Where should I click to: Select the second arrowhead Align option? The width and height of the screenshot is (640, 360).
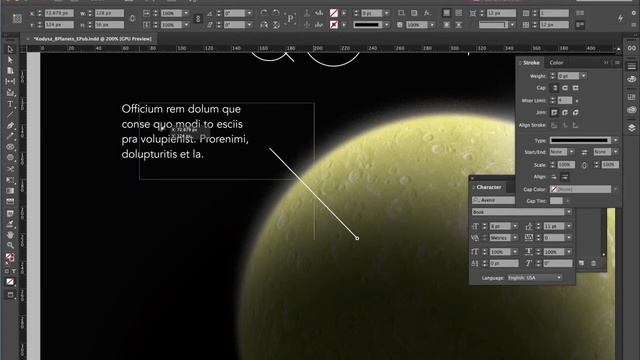tap(565, 177)
